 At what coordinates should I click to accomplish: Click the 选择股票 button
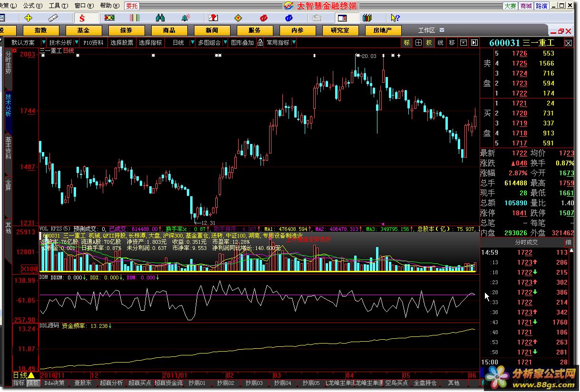click(x=122, y=42)
